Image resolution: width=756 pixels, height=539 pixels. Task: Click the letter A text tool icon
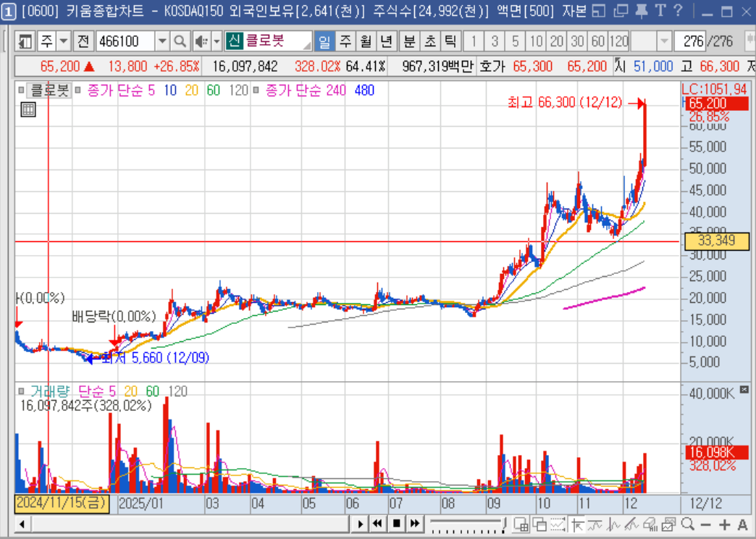pyautogui.click(x=742, y=525)
